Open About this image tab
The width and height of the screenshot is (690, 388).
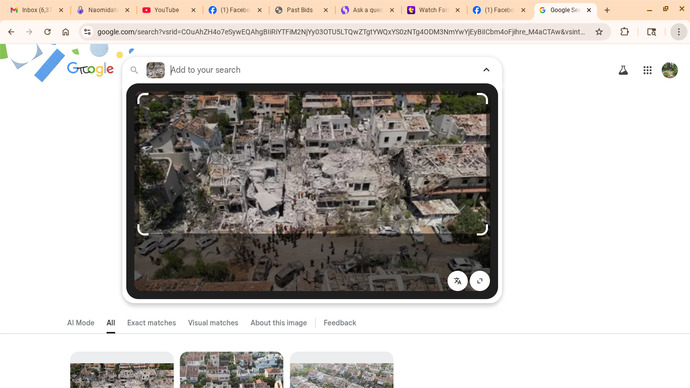coord(279,322)
